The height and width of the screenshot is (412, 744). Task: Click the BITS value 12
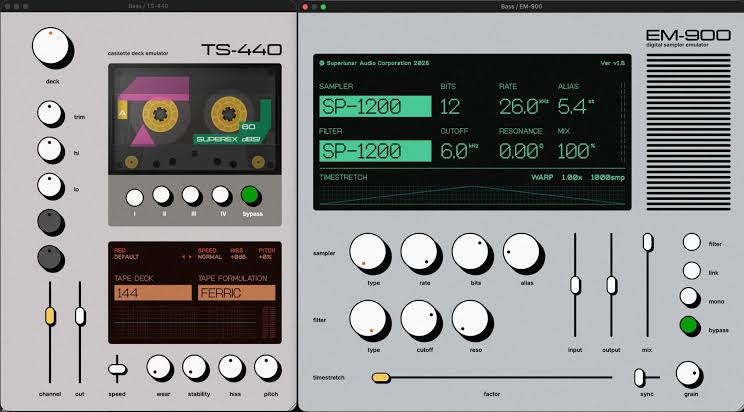450,107
